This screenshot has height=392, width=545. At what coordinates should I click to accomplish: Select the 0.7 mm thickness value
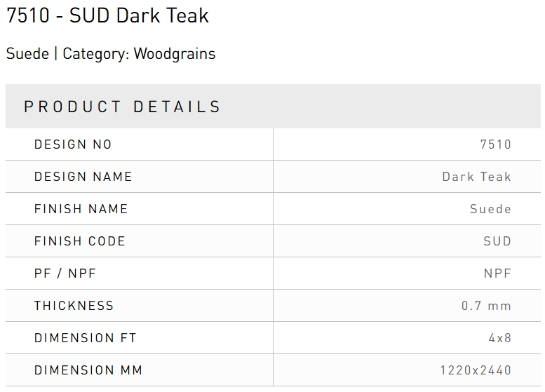click(486, 306)
